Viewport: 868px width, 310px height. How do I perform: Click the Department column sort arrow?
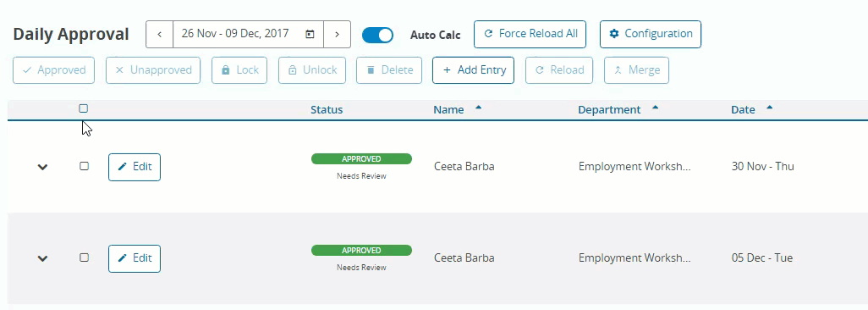(x=656, y=108)
